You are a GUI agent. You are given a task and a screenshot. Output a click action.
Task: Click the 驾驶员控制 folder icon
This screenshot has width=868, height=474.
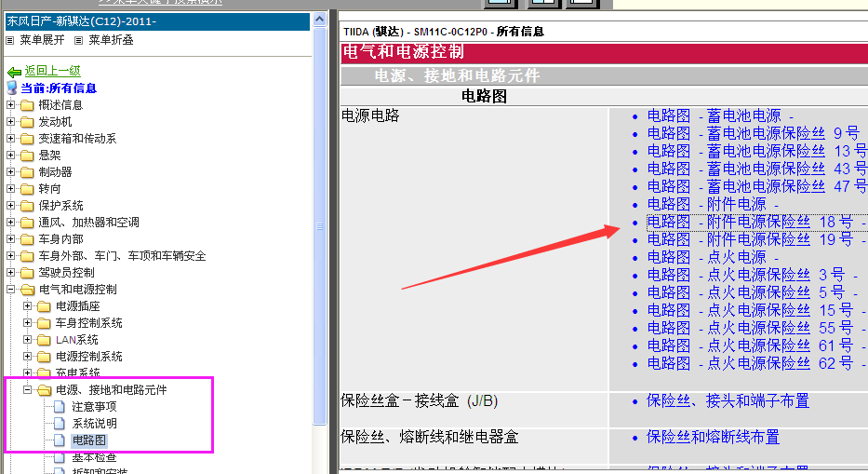[27, 273]
